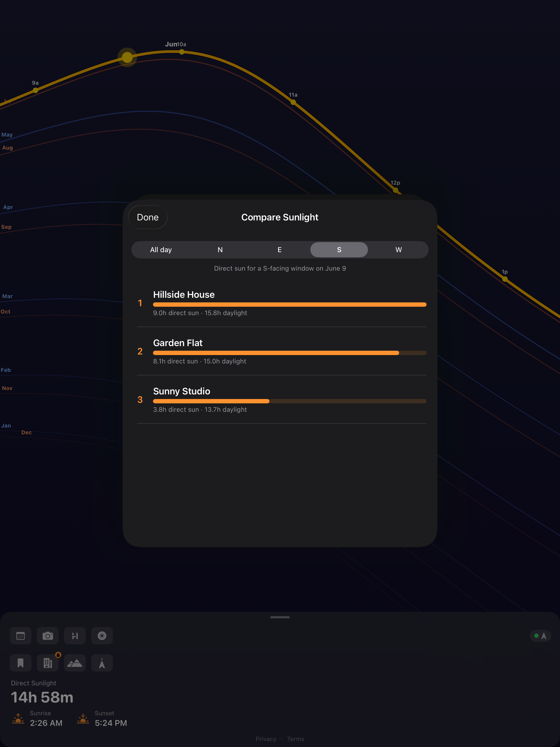
Task: Click rank number 3 beside Sunny Studio
Action: [140, 400]
